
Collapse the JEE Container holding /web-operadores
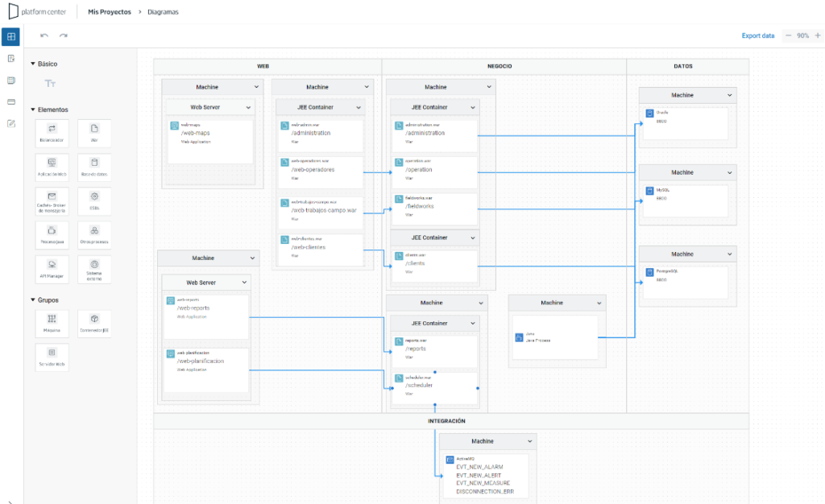359,107
